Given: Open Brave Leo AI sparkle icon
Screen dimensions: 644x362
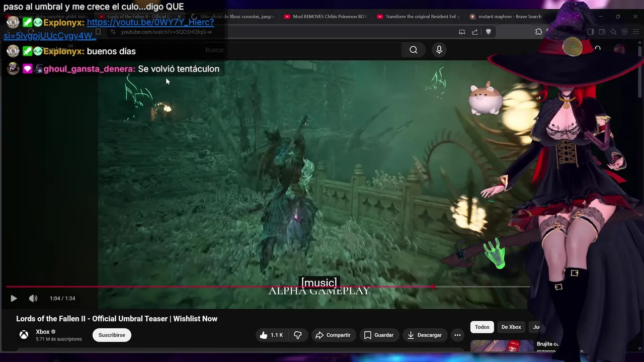Looking at the screenshot, I should (613, 32).
